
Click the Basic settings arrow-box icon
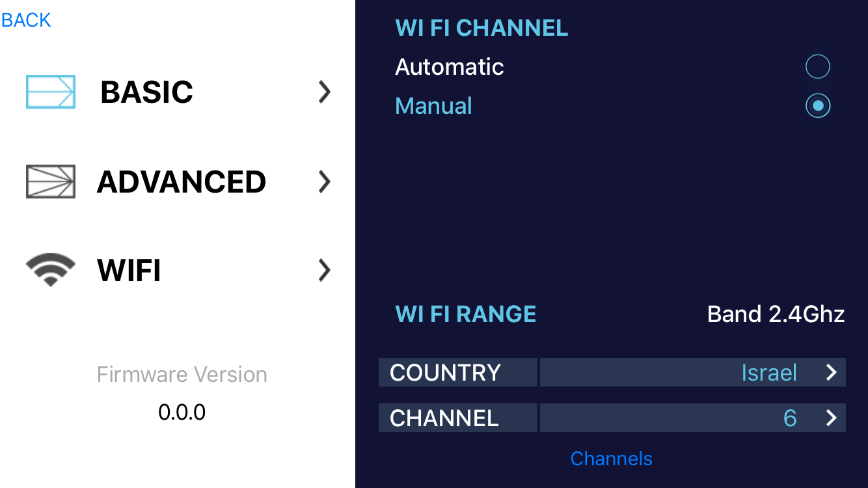click(51, 92)
